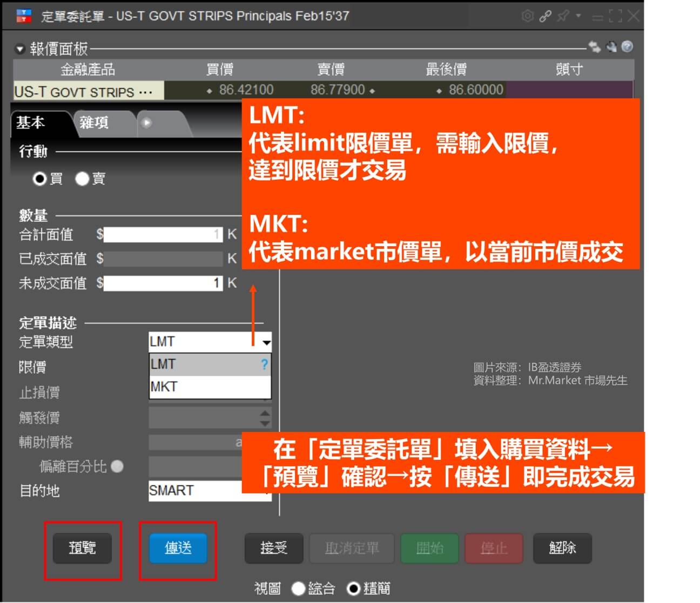Click the 偏離百分比 value field
700x603 pixels.
pos(196,466)
